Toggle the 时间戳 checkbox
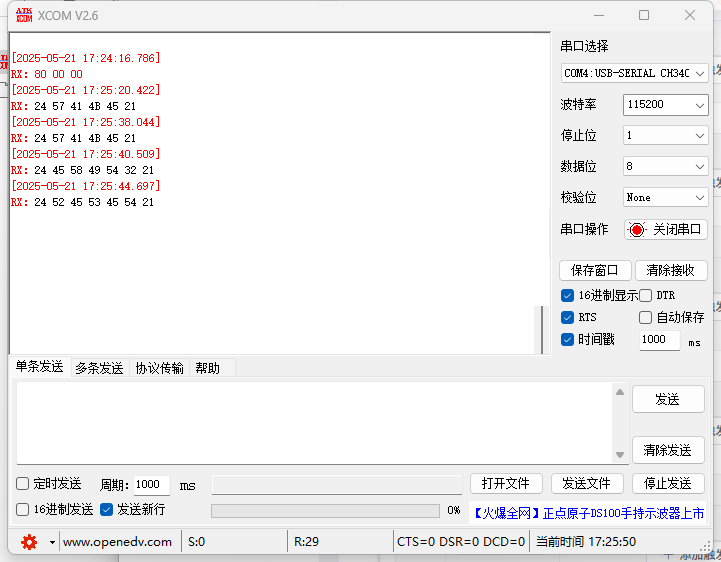Screen dimensions: 721x562 (x=568, y=340)
